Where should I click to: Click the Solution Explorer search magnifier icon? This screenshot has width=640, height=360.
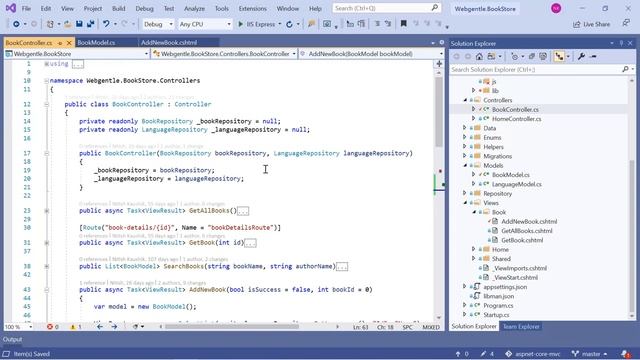(625, 69)
